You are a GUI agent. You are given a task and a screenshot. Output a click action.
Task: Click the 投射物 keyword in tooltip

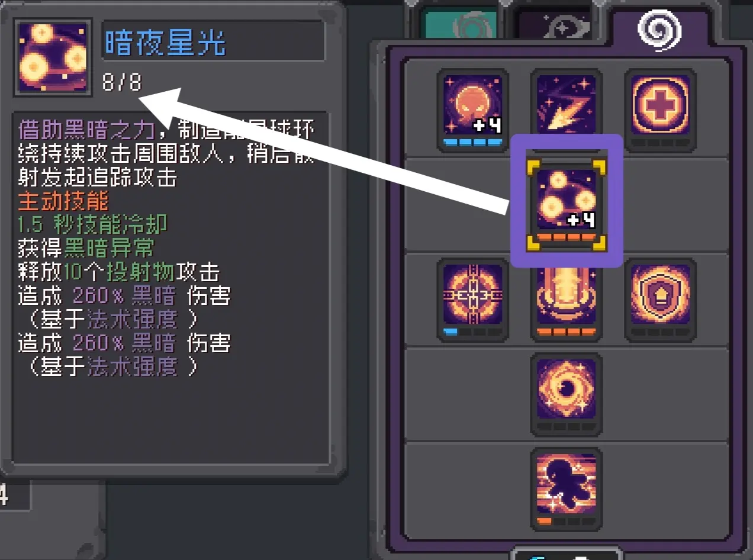[x=140, y=272]
